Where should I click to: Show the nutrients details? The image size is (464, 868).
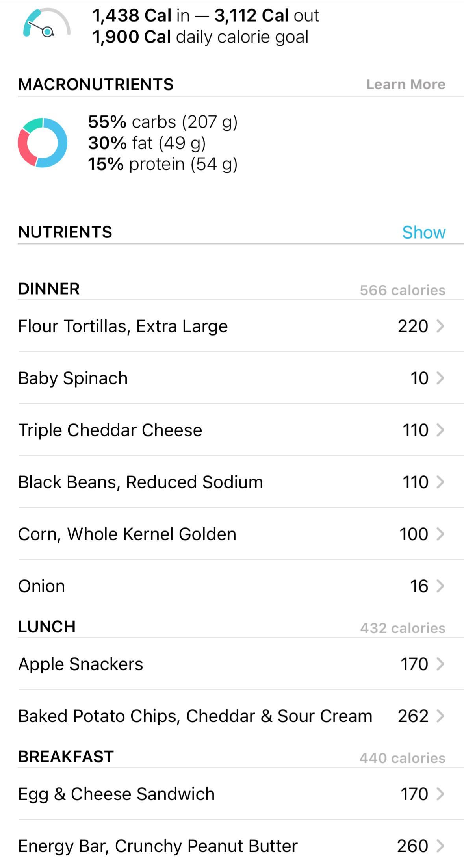[x=423, y=232]
